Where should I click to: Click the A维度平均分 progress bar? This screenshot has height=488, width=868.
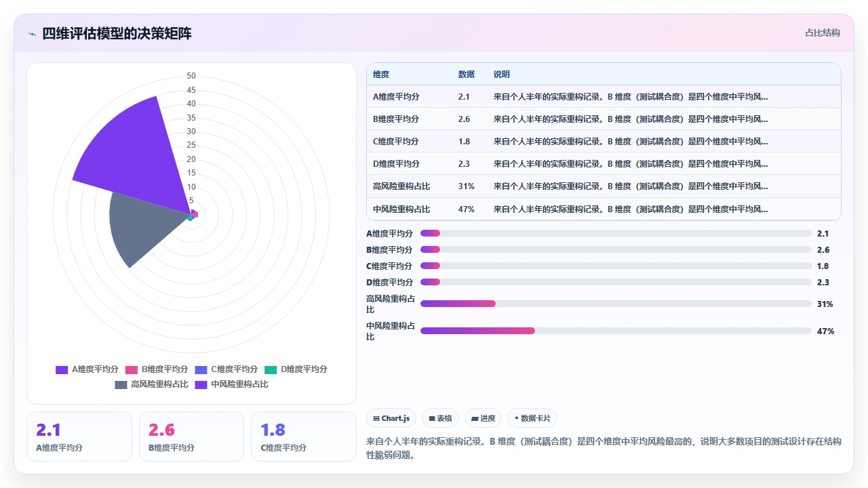pos(616,233)
